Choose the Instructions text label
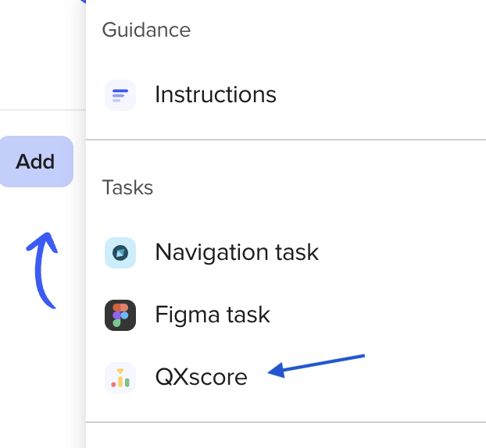This screenshot has width=486, height=448. point(216,94)
